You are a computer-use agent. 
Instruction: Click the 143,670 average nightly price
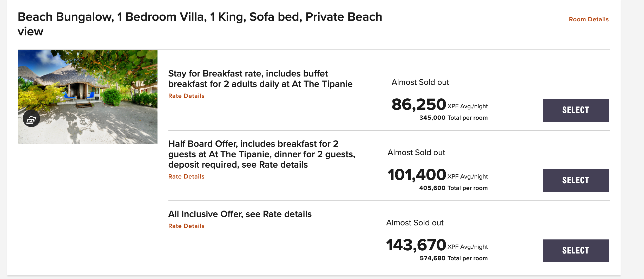click(x=416, y=245)
